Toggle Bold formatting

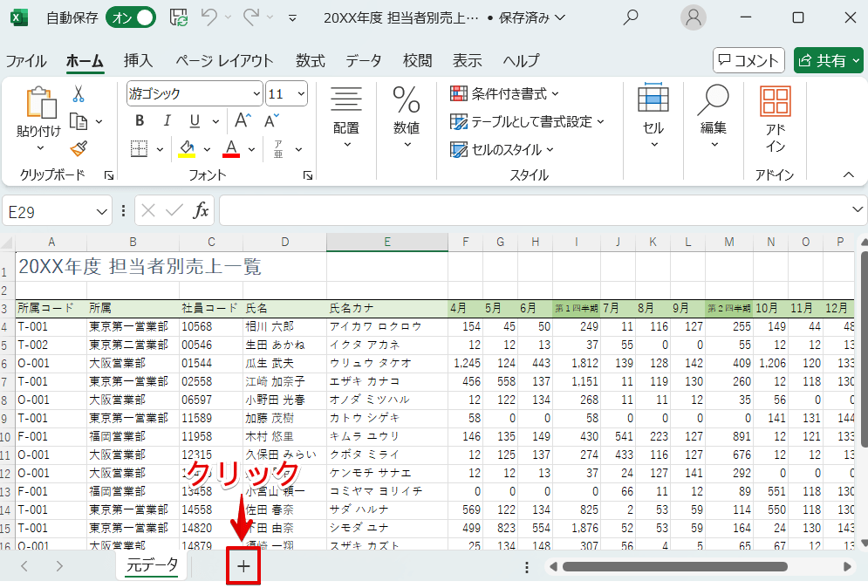(x=140, y=120)
